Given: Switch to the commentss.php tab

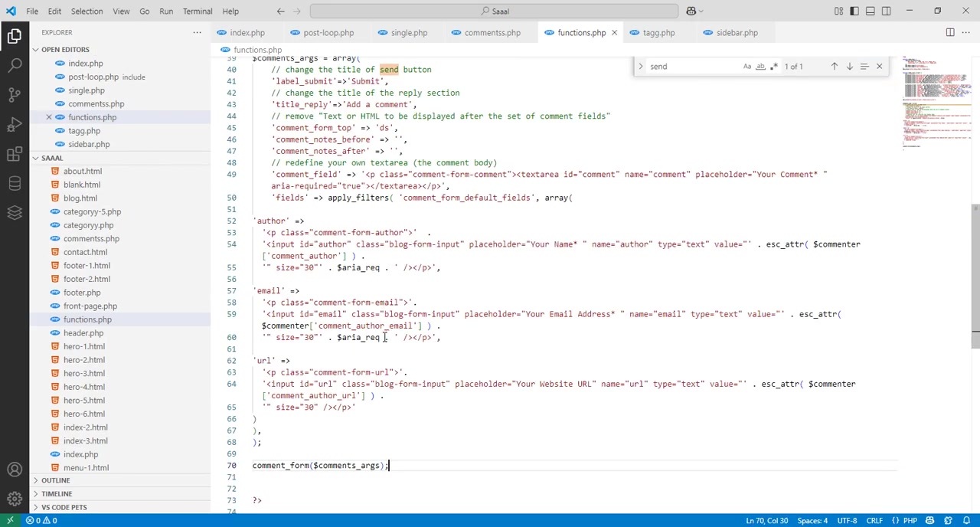Looking at the screenshot, I should (x=492, y=33).
